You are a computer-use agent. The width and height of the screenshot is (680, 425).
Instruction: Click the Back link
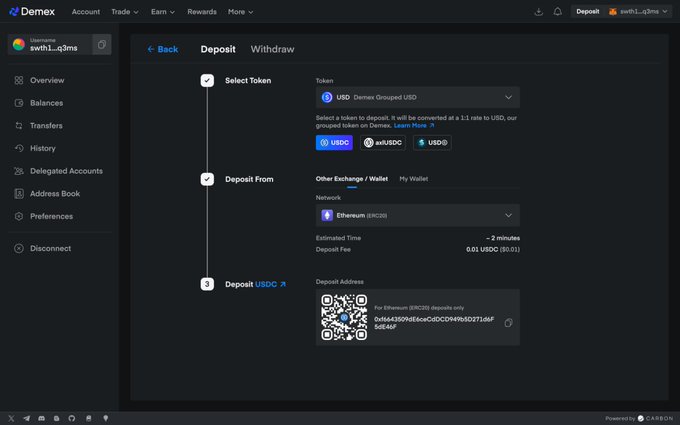[162, 49]
